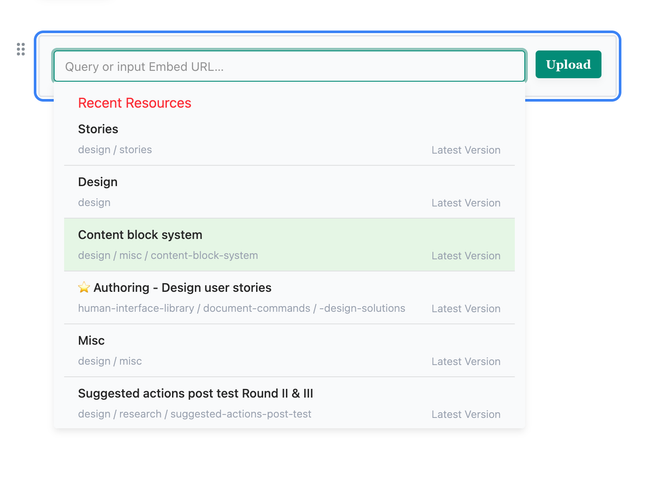Select the Misc resource

tap(289, 351)
